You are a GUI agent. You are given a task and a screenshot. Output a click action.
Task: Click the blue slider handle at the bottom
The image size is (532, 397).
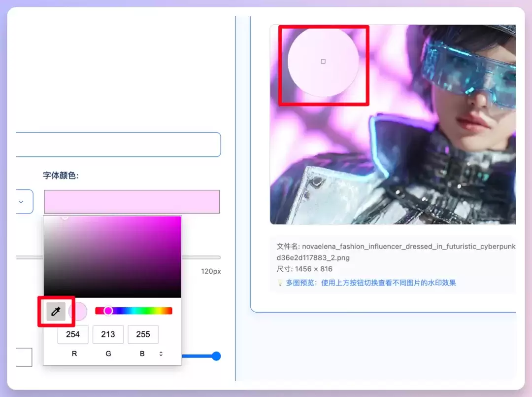[x=216, y=356]
